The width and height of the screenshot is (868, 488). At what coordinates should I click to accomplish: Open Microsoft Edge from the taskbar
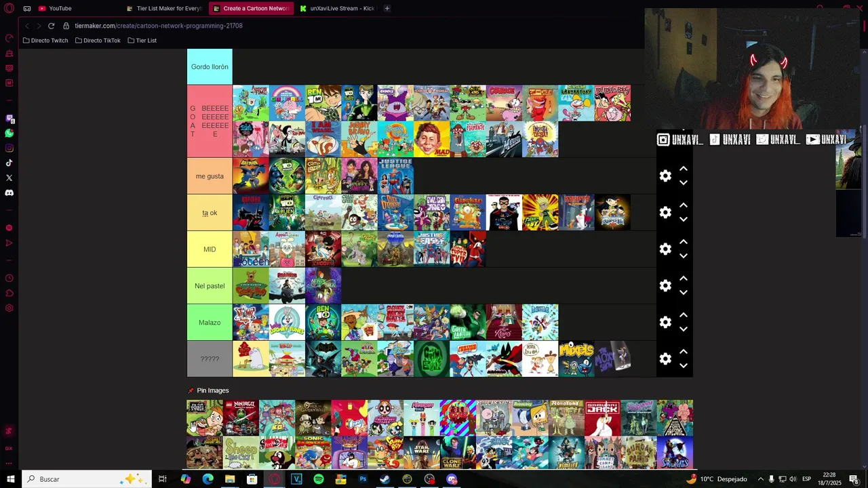pos(208,479)
